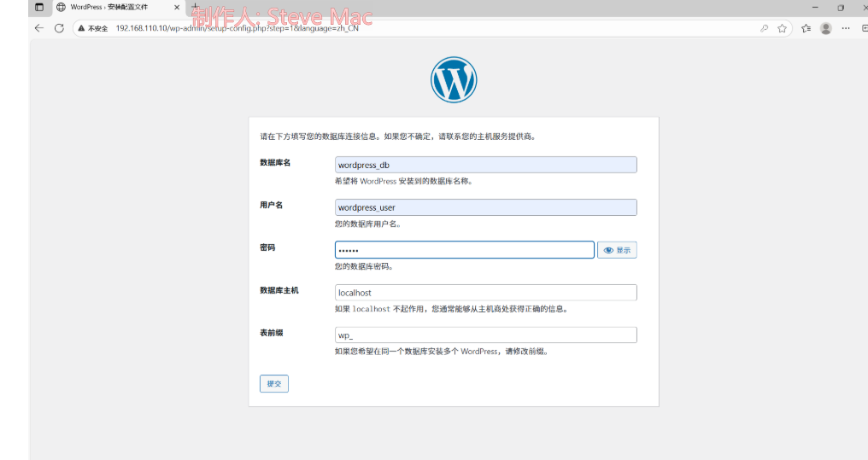This screenshot has width=868, height=460.
Task: Click the database name field wordpress_db
Action: pos(485,165)
